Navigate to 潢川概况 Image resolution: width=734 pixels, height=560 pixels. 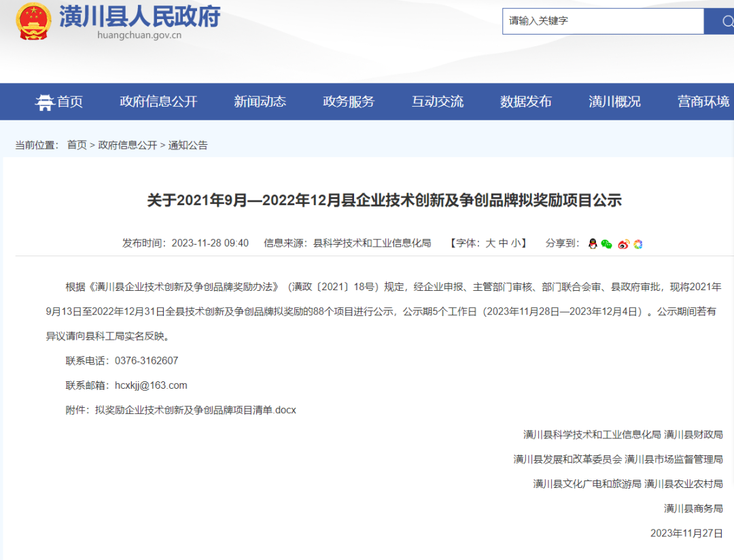614,102
